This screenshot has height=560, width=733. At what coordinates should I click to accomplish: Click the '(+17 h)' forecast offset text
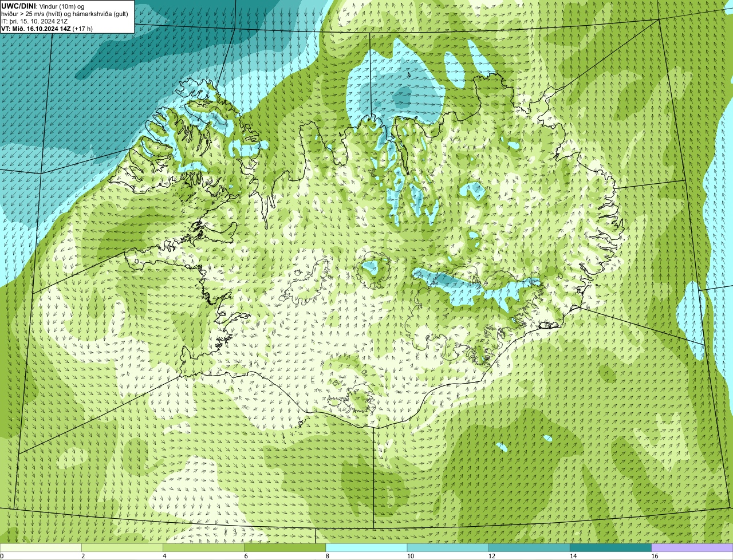point(83,28)
